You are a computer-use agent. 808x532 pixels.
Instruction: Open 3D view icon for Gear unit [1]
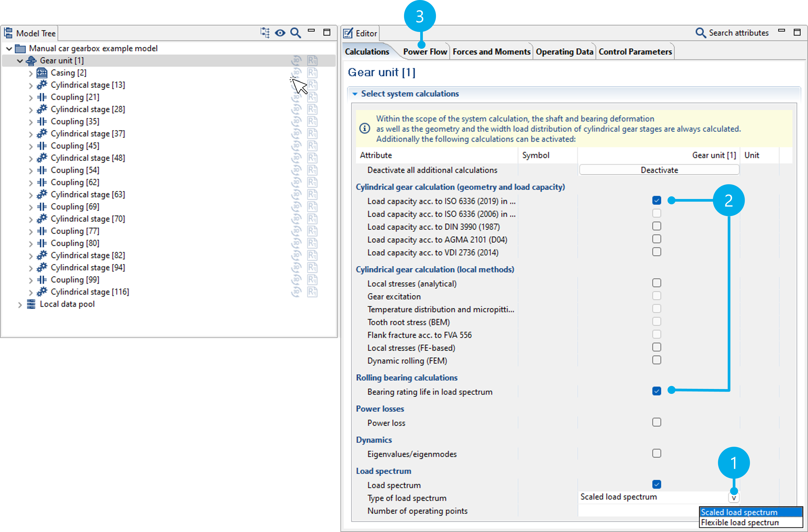tap(296, 61)
